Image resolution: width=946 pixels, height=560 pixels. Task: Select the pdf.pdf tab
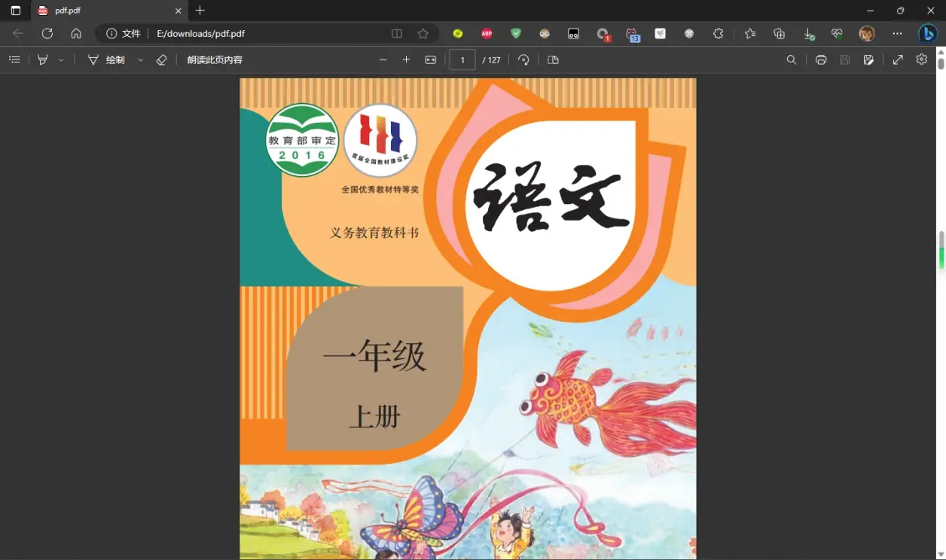point(109,11)
